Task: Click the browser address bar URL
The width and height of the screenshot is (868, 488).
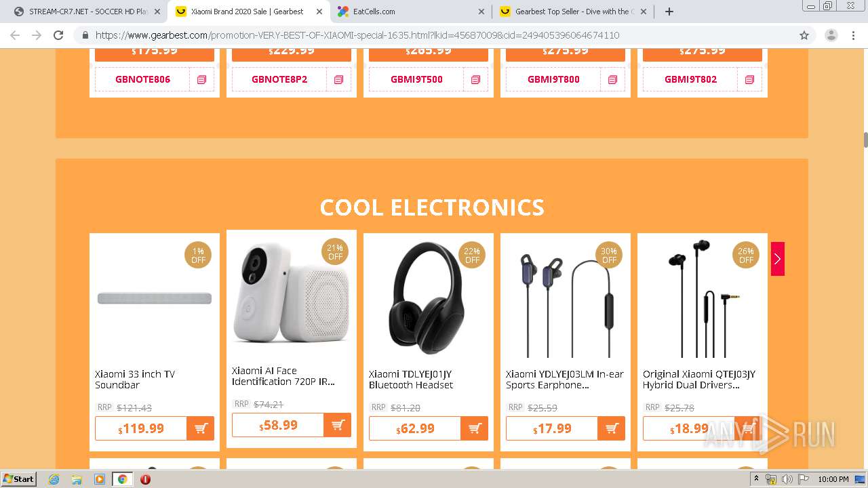Action: pos(357,35)
